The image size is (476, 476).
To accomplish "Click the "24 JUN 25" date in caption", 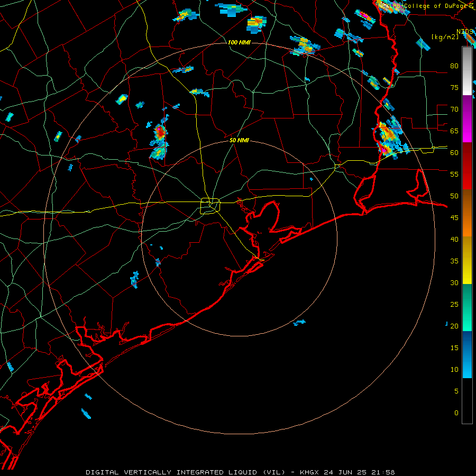I will pyautogui.click(x=346, y=472).
